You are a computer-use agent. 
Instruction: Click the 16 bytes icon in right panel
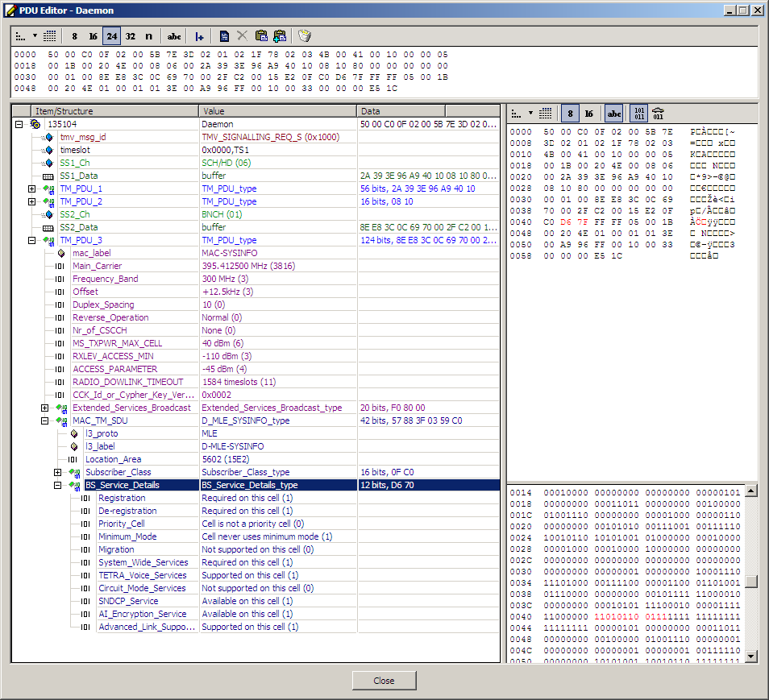click(x=588, y=114)
